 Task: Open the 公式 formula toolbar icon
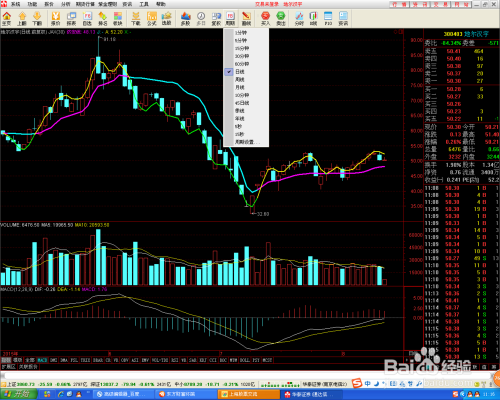(152, 19)
